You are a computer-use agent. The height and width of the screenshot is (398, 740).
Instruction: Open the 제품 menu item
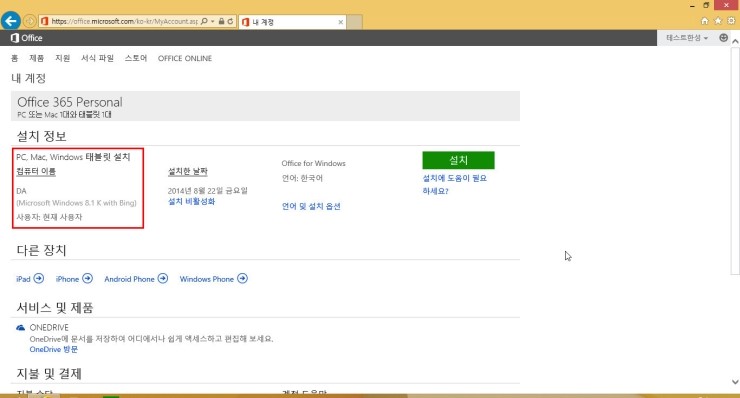[x=36, y=58]
